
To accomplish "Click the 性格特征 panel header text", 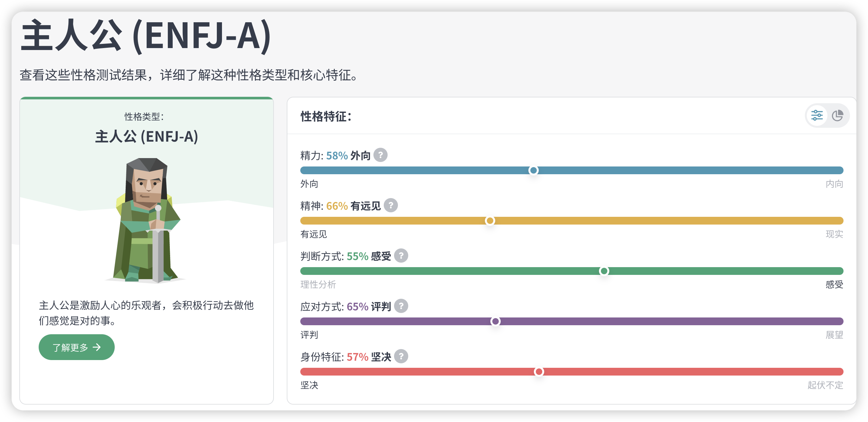I will point(326,116).
